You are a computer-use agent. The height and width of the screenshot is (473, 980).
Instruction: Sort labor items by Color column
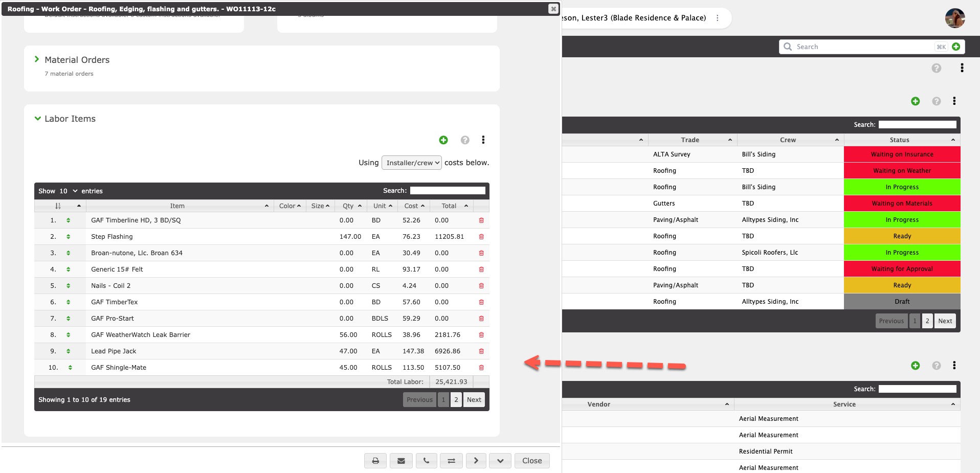pos(290,206)
